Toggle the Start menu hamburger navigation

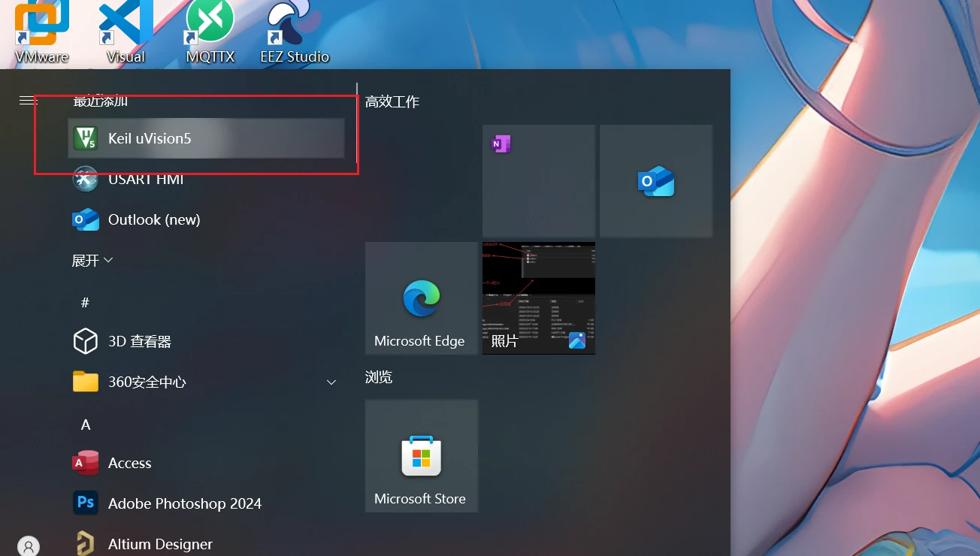pyautogui.click(x=28, y=100)
